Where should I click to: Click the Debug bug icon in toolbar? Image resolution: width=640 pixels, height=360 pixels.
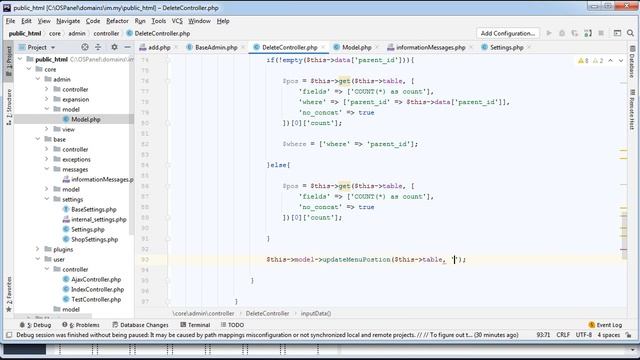point(562,33)
